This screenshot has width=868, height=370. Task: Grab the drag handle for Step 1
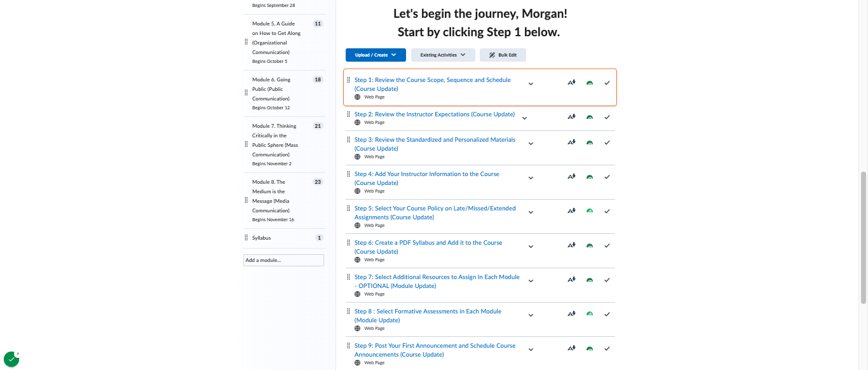point(348,80)
